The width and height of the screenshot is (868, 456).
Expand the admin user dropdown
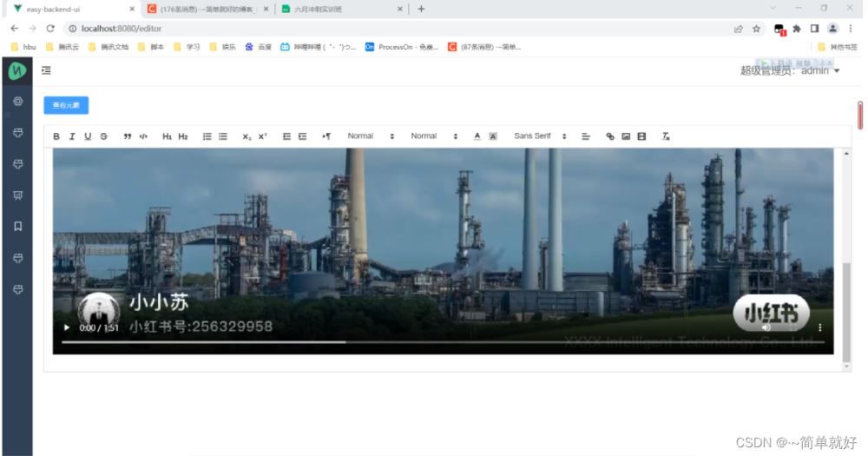(837, 71)
